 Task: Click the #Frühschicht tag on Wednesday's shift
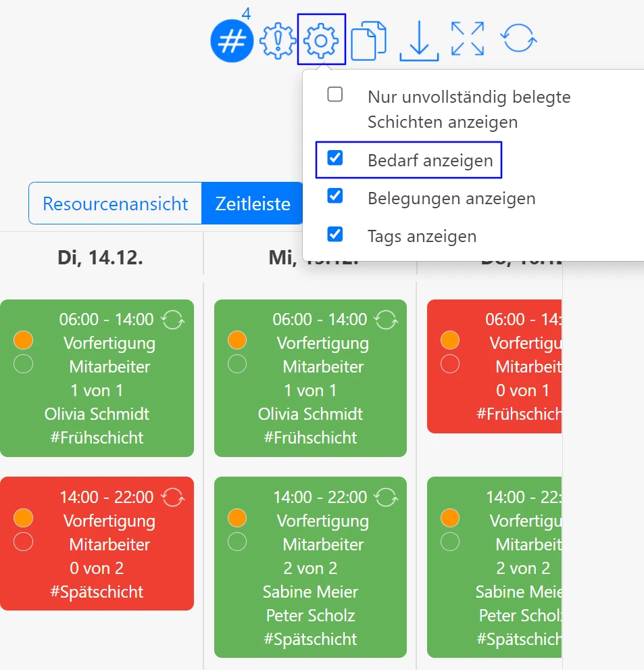(309, 437)
